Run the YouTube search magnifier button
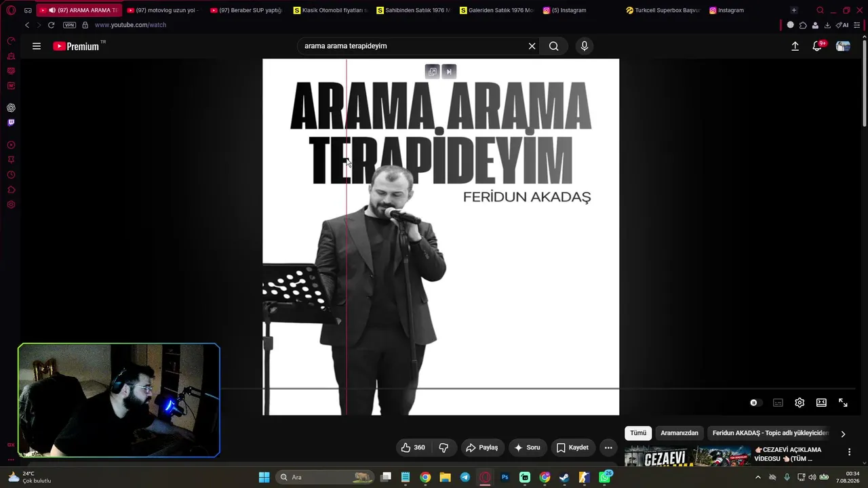This screenshot has height=488, width=868. 554,46
